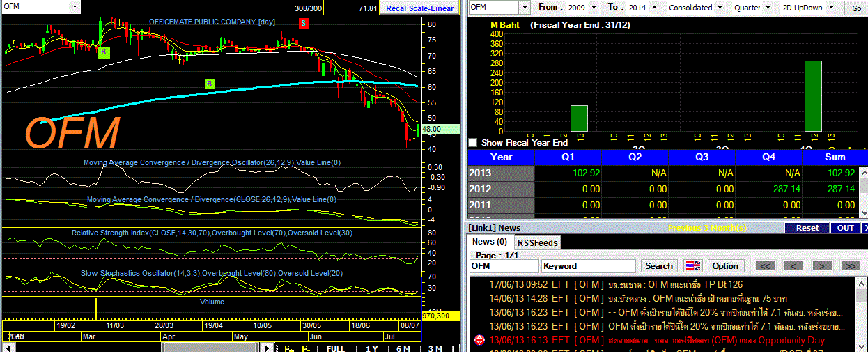Viewport: 868px width, 356px height.
Task: Go to last news page with >> button
Action: (x=851, y=265)
